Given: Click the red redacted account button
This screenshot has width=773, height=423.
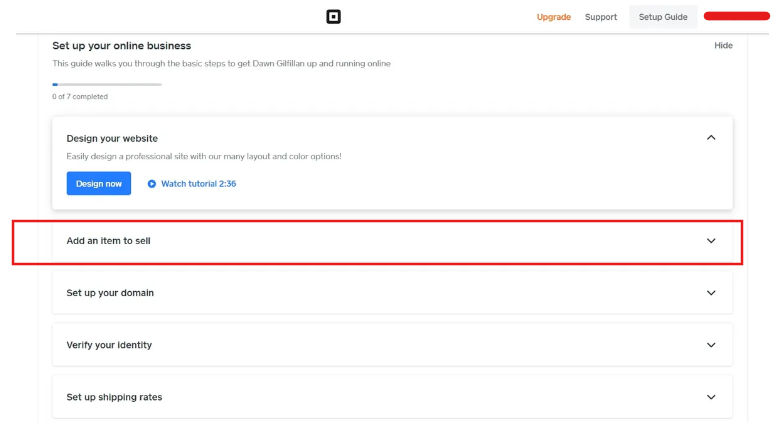Looking at the screenshot, I should 737,16.
